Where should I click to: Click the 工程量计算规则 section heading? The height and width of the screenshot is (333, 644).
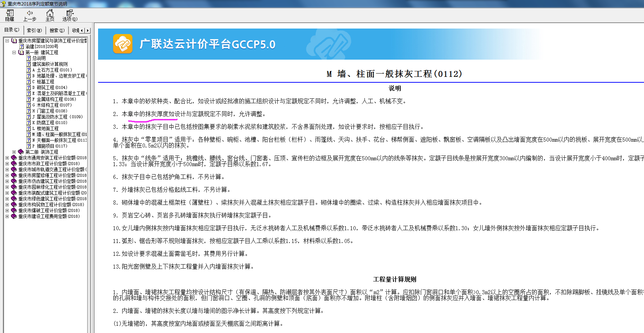pyautogui.click(x=395, y=279)
